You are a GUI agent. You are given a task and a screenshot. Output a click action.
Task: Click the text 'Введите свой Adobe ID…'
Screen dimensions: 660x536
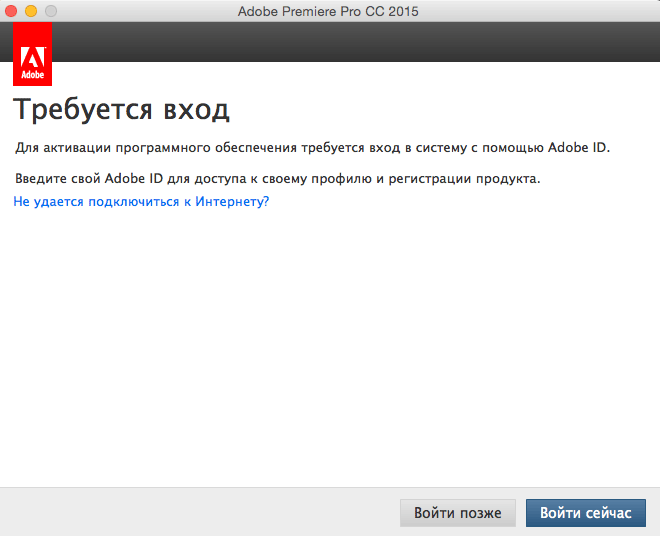click(x=277, y=179)
